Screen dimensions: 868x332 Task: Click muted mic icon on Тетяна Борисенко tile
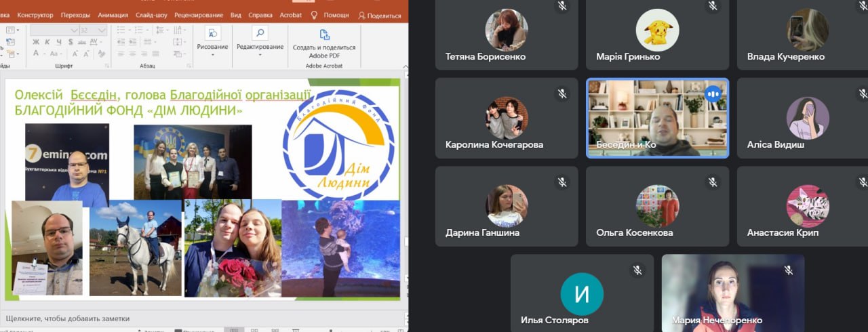(561, 6)
